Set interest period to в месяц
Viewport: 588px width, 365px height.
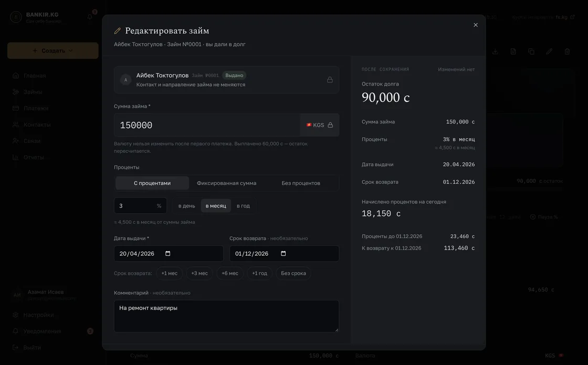tap(216, 205)
